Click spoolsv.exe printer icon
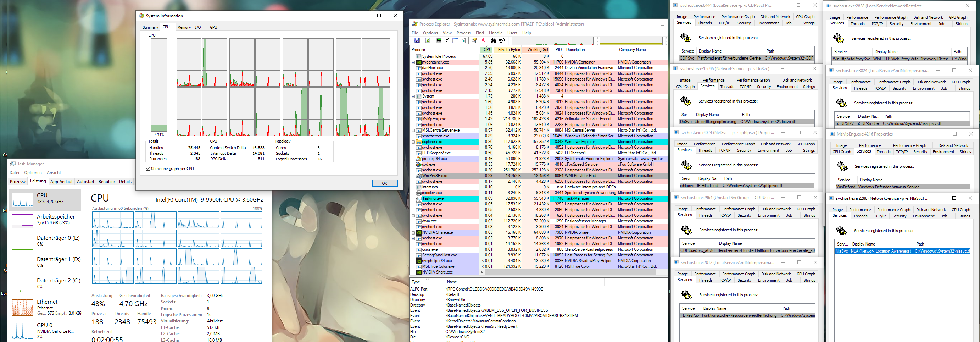This screenshot has height=342, width=980. point(418,193)
